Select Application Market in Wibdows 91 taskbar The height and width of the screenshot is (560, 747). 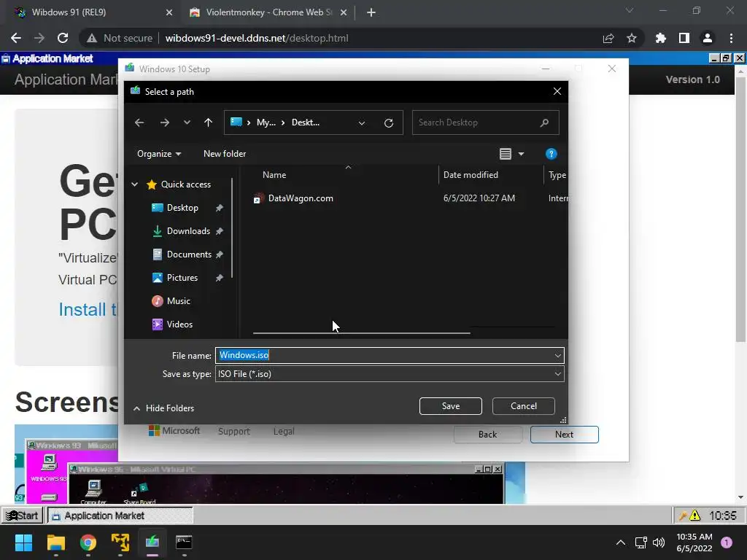point(120,516)
